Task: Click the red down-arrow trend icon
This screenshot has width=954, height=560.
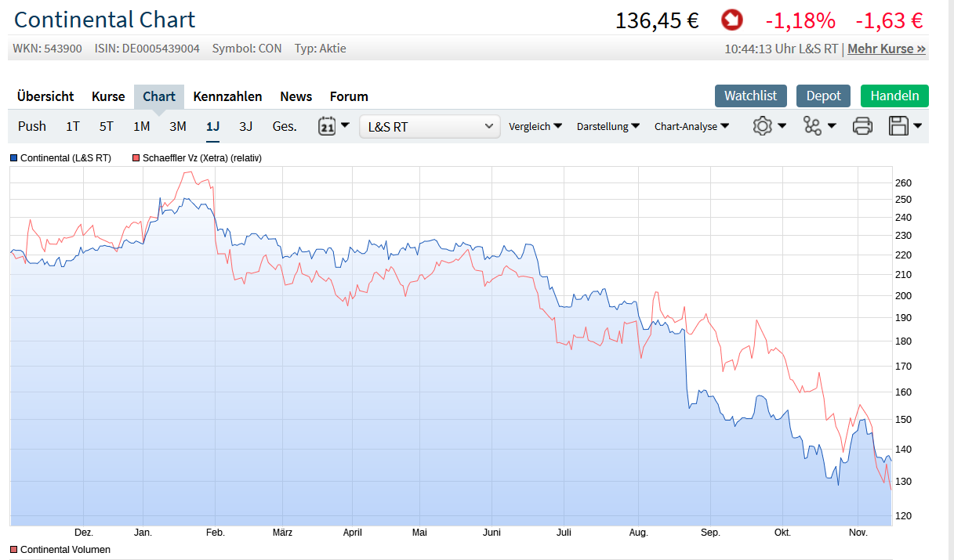Action: pyautogui.click(x=732, y=20)
